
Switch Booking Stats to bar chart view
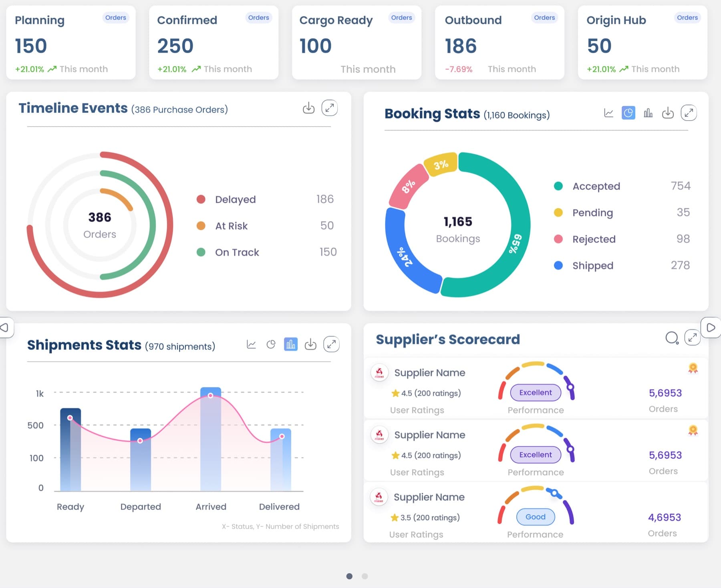[x=648, y=113]
